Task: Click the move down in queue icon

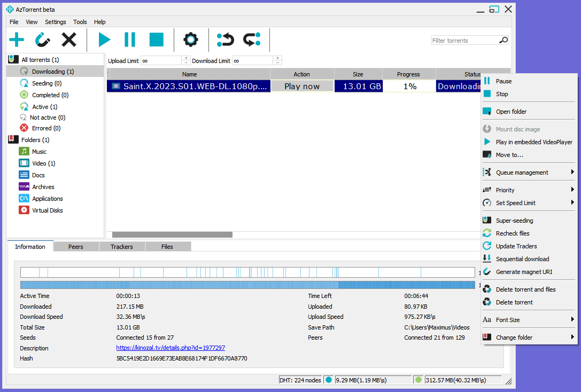Action: click(252, 40)
